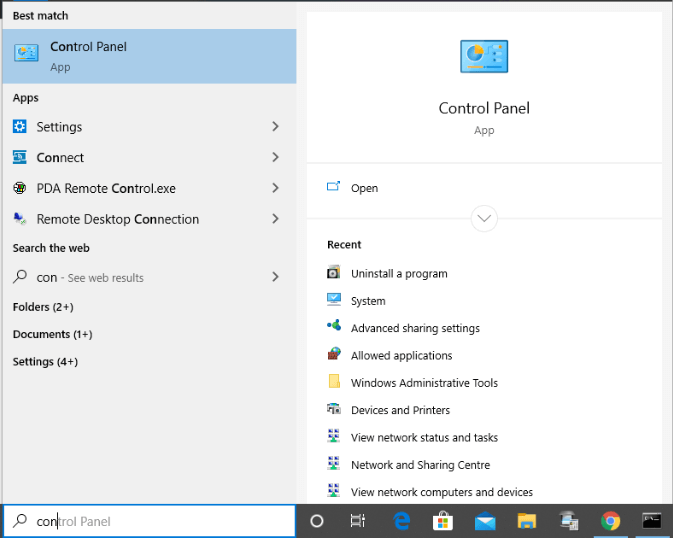Expand PDA Remote Control.exe options arrow

tap(276, 188)
